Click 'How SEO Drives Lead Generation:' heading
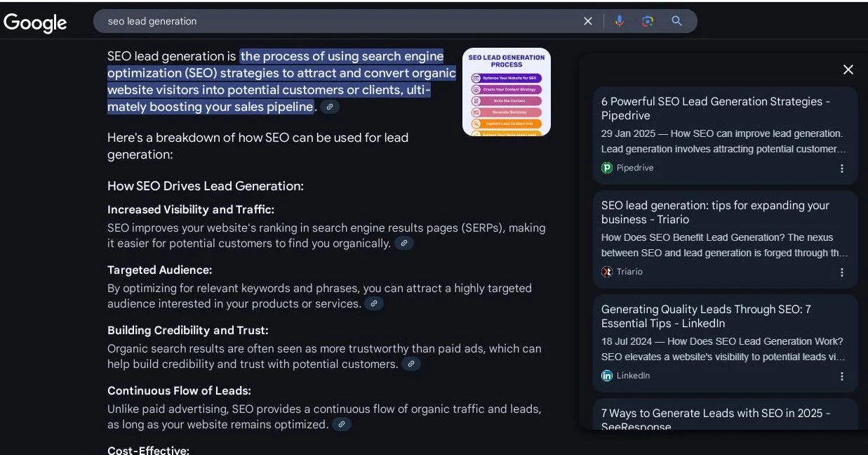Viewport: 868px width, 455px height. (206, 186)
